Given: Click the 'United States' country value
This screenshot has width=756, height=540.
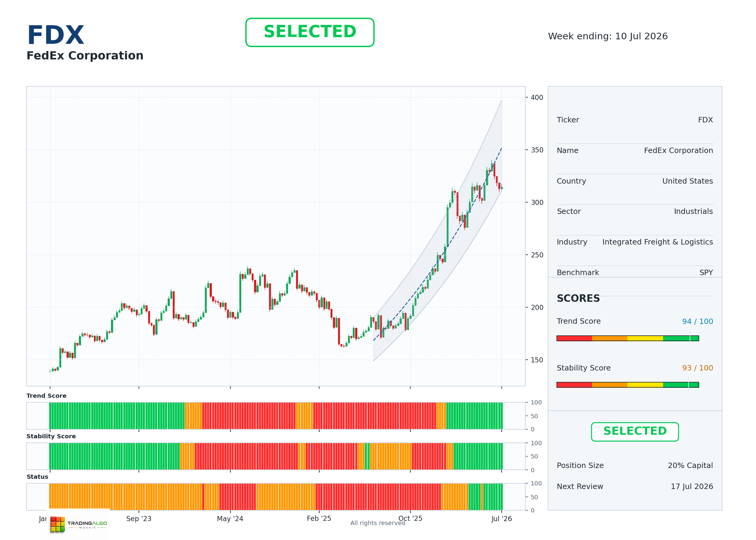Looking at the screenshot, I should 688,181.
